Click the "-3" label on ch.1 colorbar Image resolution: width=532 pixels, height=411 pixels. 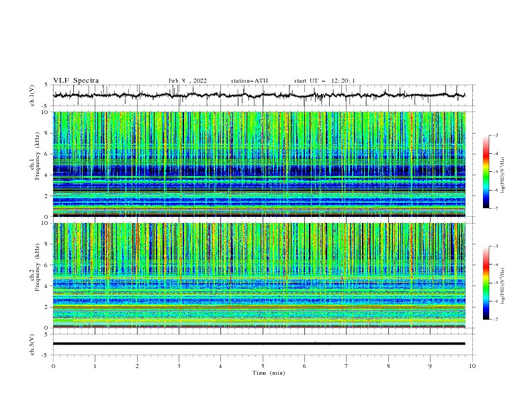click(495, 135)
